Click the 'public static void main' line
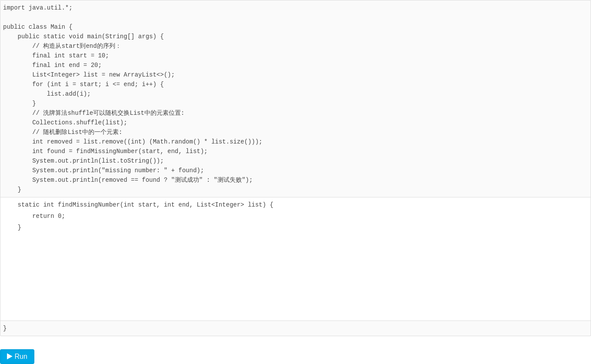591x364 pixels. coord(90,37)
